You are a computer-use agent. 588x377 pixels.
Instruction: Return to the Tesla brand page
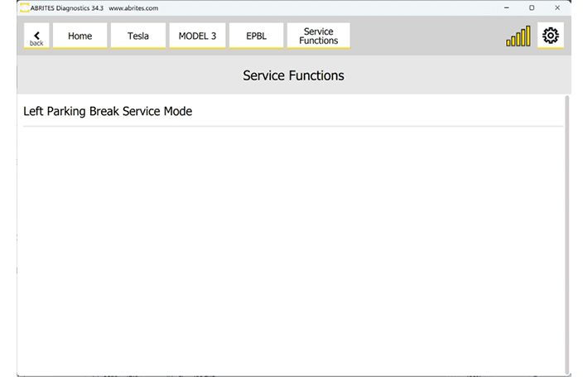138,36
